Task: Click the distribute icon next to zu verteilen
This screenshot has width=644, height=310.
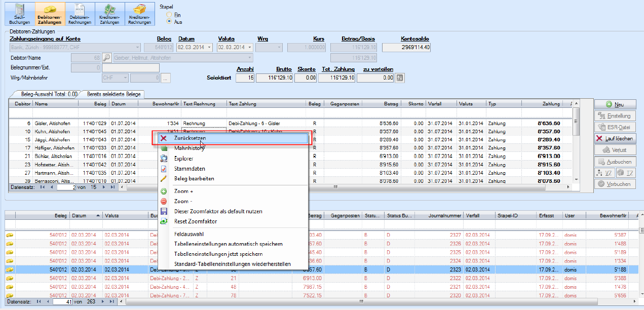Action: pos(400,78)
